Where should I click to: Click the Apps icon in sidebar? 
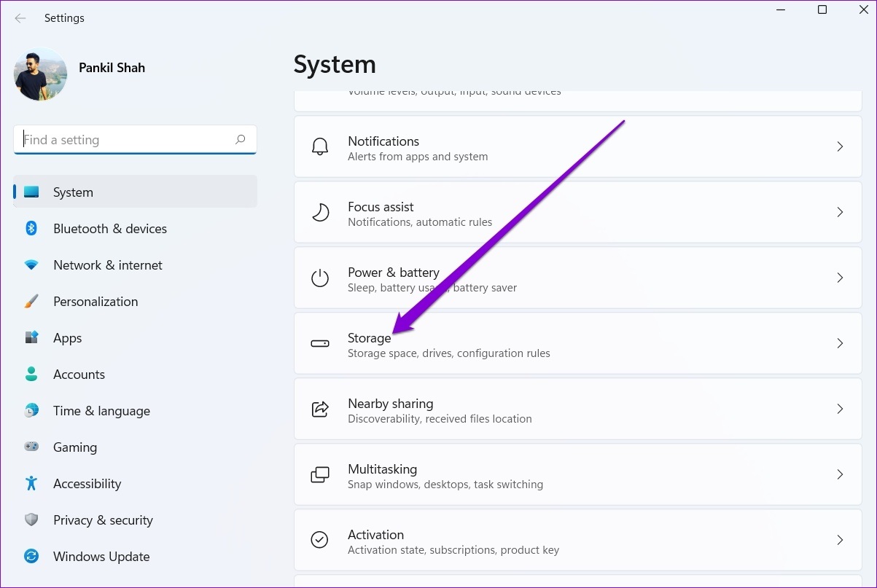pyautogui.click(x=31, y=338)
